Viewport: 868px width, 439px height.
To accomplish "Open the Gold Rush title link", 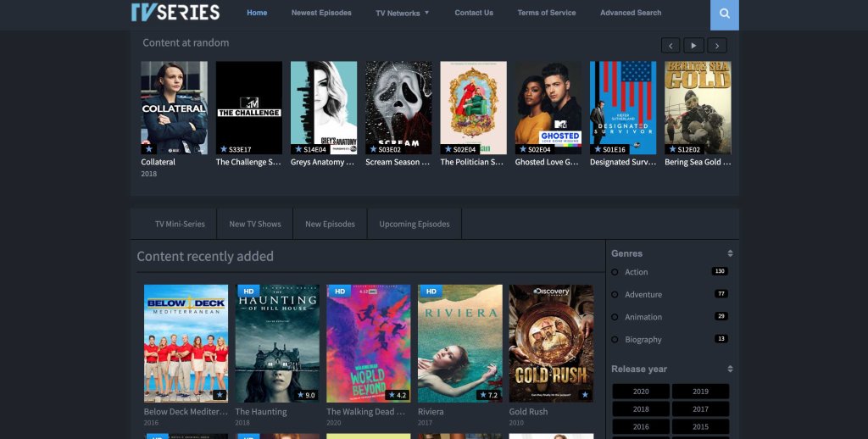I will pyautogui.click(x=528, y=412).
